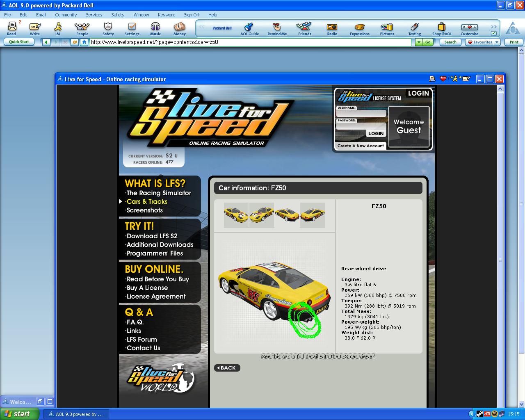Screen dimensions: 525x420
Task: Click the Write email icon
Action: point(35,28)
